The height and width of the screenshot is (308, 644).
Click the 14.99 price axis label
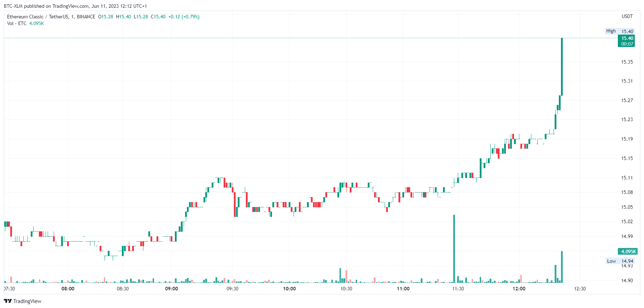[x=627, y=236]
